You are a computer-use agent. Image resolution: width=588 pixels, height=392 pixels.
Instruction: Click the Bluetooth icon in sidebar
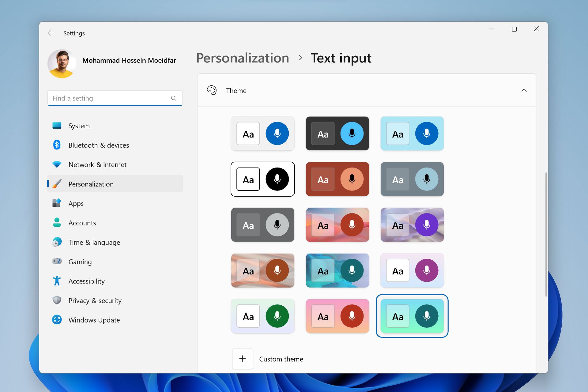click(x=57, y=145)
